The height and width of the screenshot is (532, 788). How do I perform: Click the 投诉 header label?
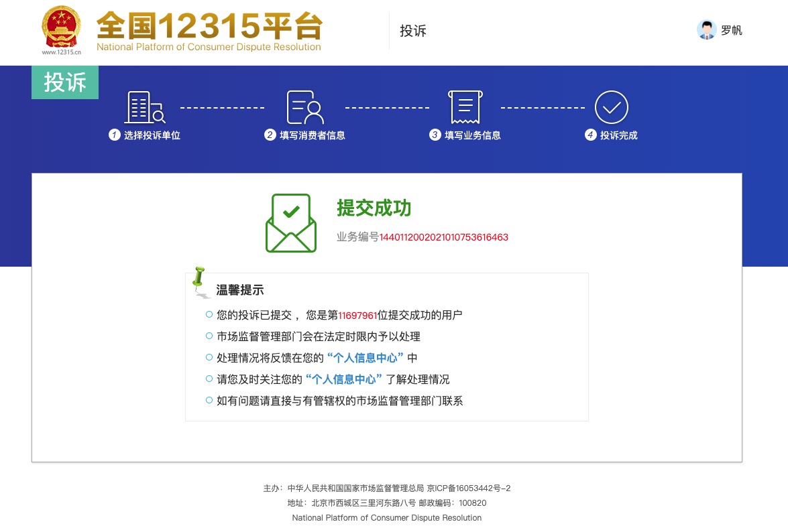(x=413, y=31)
